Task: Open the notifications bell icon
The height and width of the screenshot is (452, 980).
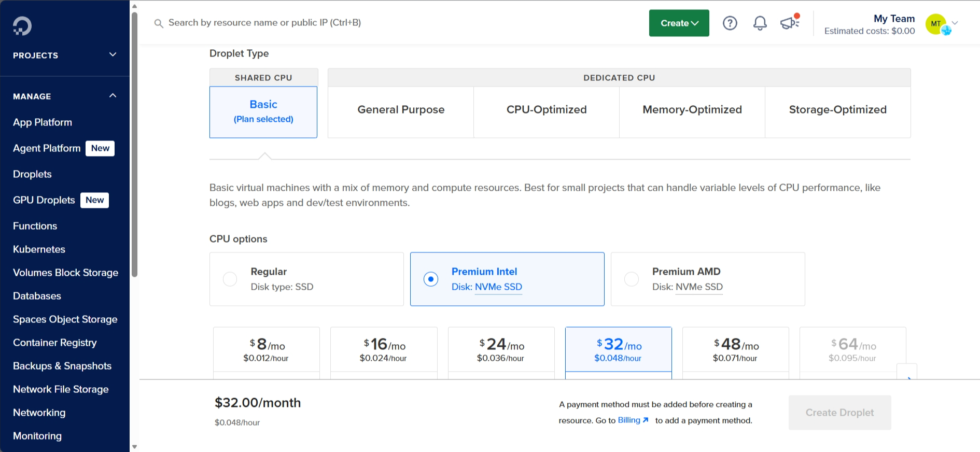Action: coord(760,23)
